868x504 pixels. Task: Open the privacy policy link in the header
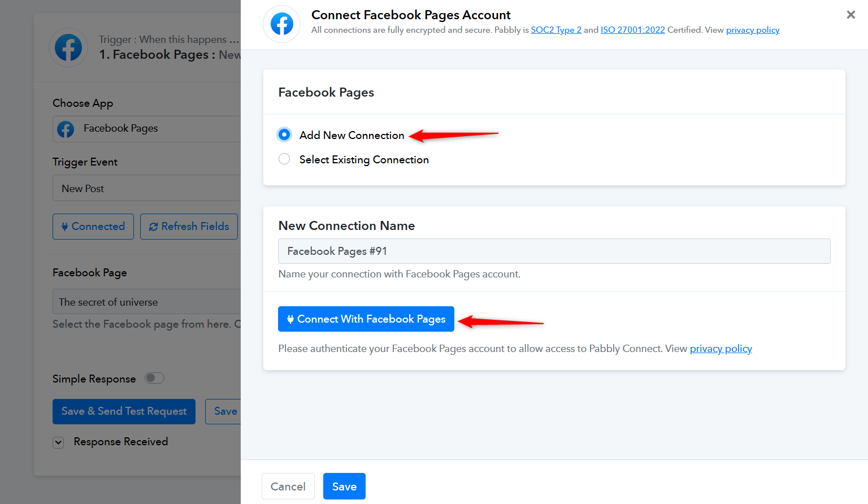753,30
